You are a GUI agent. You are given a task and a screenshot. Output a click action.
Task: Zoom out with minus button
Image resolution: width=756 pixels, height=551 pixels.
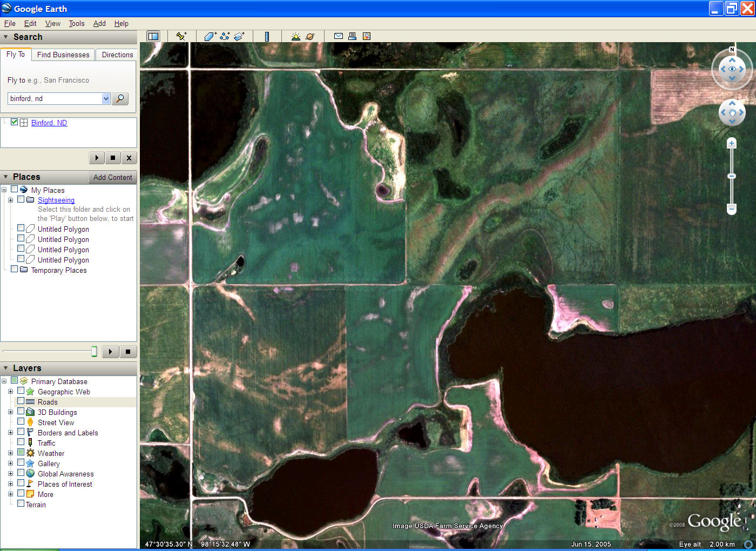tap(732, 209)
